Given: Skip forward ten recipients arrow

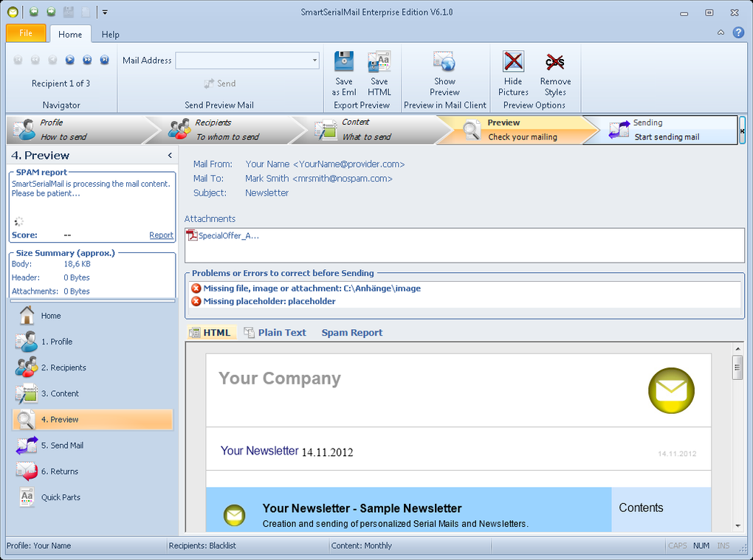Looking at the screenshot, I should point(87,60).
